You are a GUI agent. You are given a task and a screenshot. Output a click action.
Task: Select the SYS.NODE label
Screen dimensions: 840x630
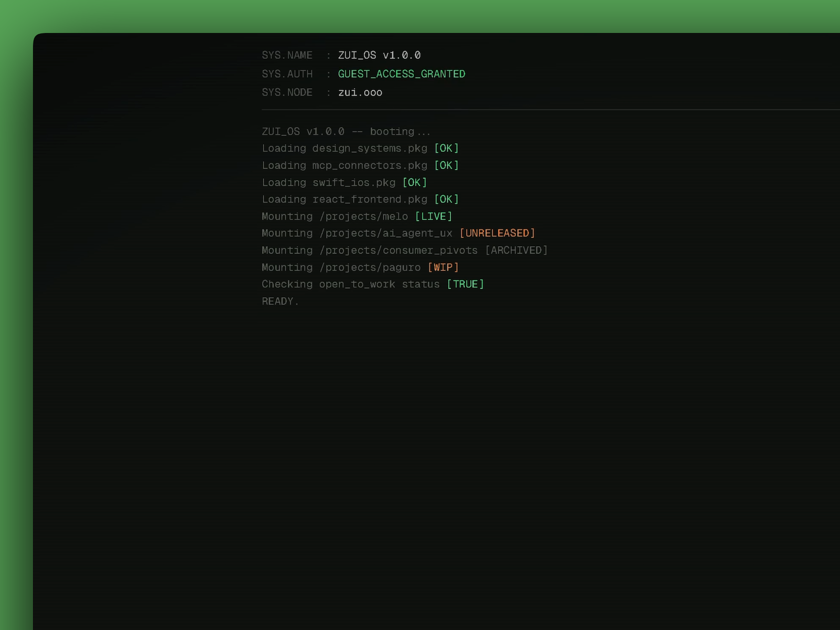[x=287, y=92]
